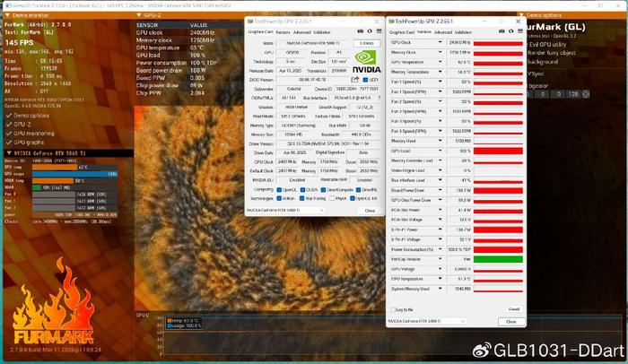The height and width of the screenshot is (364, 628).
Task: Toggle GPU monitoring in FurMark demo monitor
Action: click(x=8, y=134)
